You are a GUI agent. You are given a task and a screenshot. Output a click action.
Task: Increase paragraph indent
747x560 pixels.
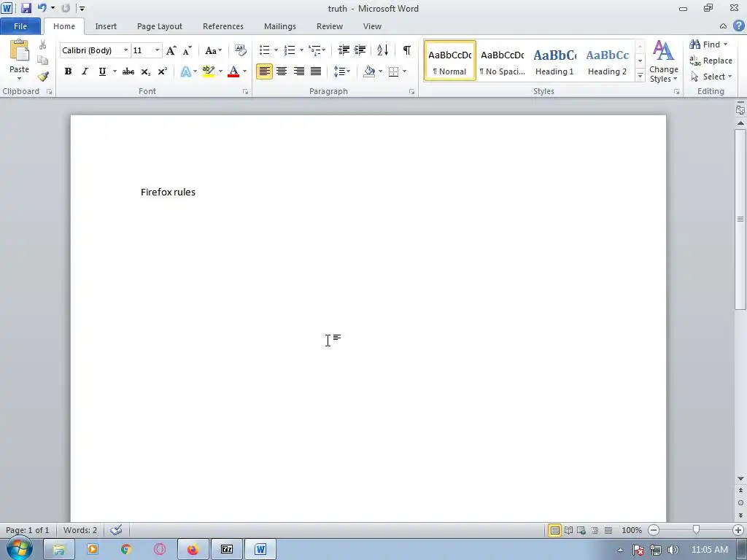[360, 50]
